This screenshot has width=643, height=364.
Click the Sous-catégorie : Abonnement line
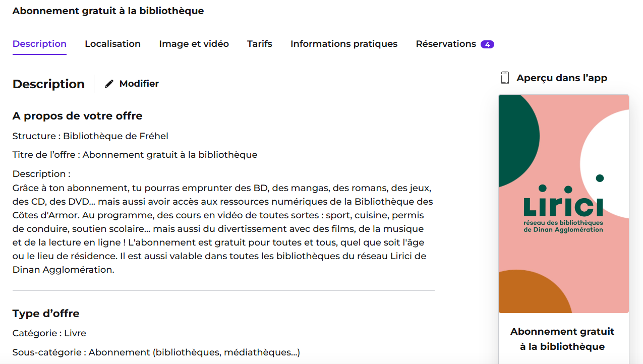tap(156, 352)
